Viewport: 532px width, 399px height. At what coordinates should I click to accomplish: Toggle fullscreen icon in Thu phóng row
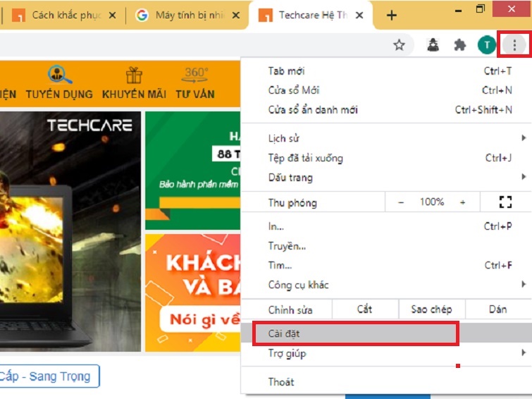coord(505,203)
